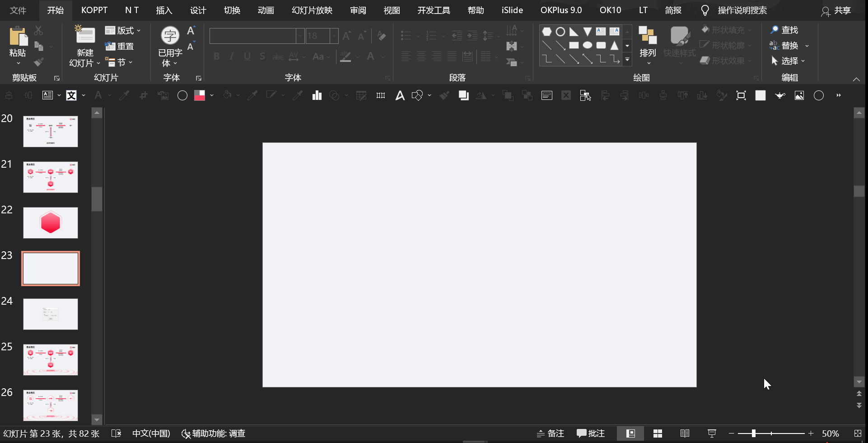Expand the Layout (版式) dropdown
Screen dimensions: 868x443
[x=123, y=31]
